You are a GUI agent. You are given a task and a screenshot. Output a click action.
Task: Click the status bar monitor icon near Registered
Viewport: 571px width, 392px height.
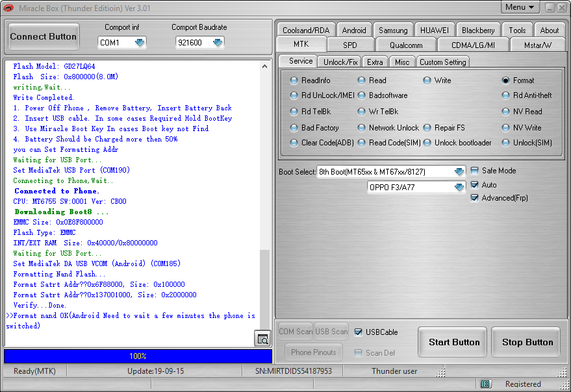tap(485, 384)
